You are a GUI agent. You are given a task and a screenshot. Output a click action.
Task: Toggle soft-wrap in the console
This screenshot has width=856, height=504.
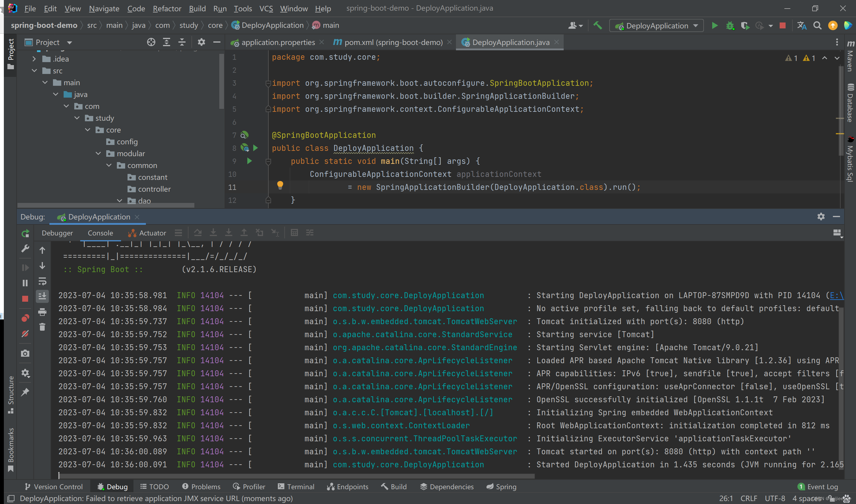coord(42,281)
